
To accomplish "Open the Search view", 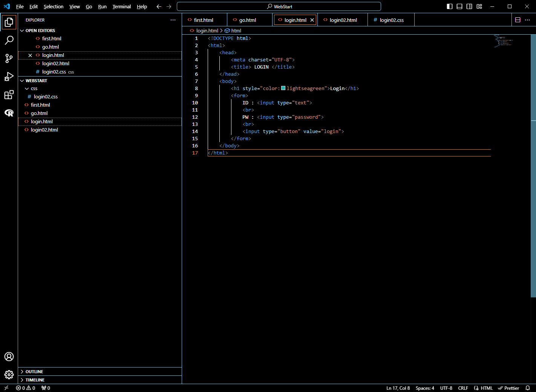I will pos(9,40).
